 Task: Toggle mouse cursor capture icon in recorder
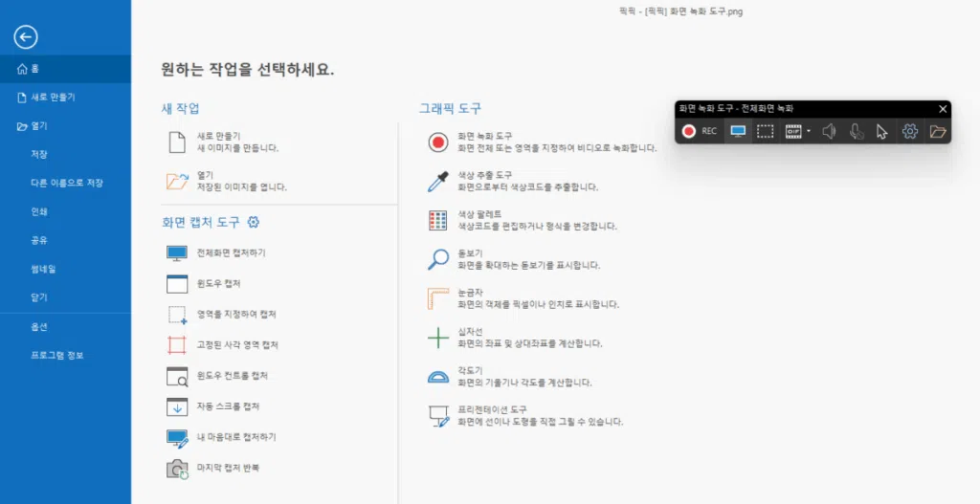[882, 131]
